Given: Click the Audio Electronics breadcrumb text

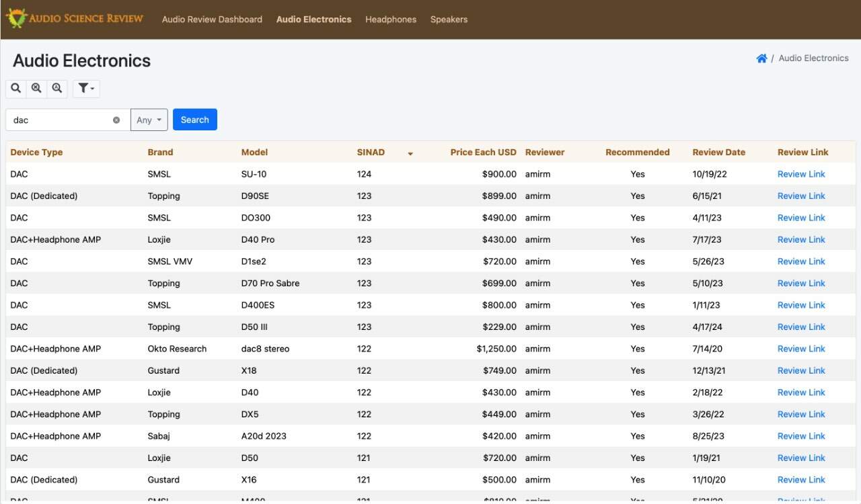Looking at the screenshot, I should coord(813,58).
